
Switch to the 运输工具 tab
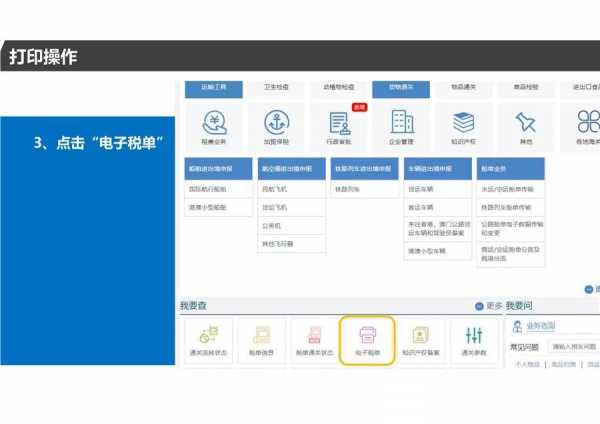[214, 88]
